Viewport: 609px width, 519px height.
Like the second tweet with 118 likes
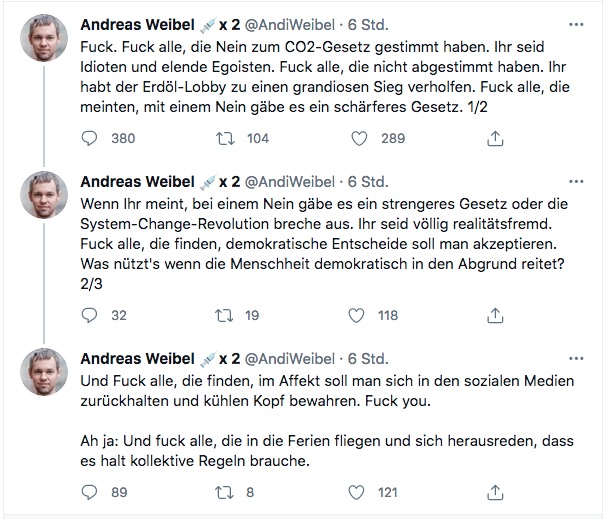(357, 316)
